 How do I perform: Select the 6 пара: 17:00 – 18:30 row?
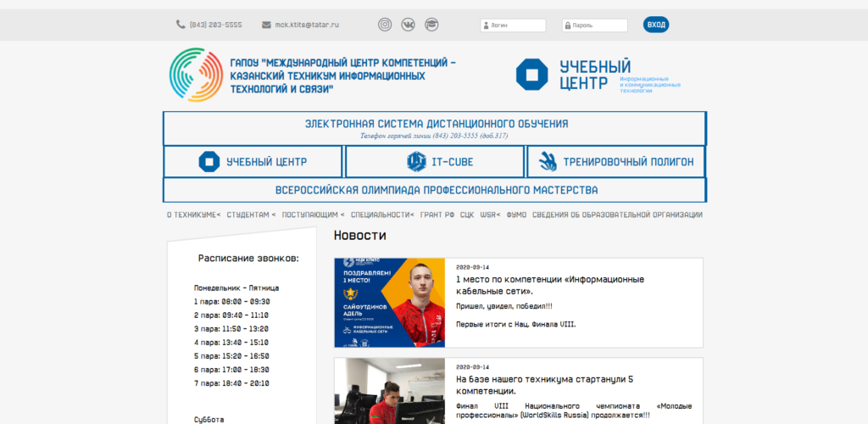point(231,370)
